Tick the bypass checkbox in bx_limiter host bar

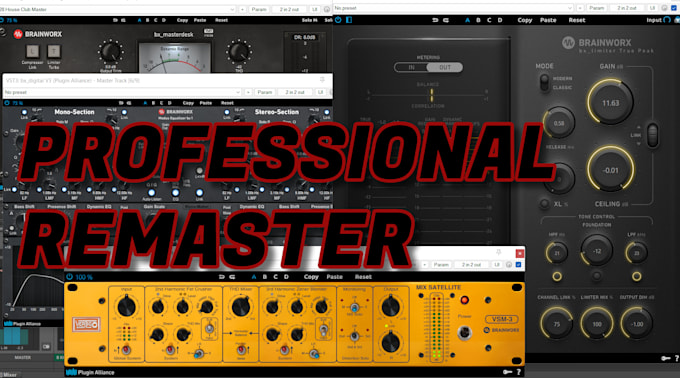click(674, 8)
